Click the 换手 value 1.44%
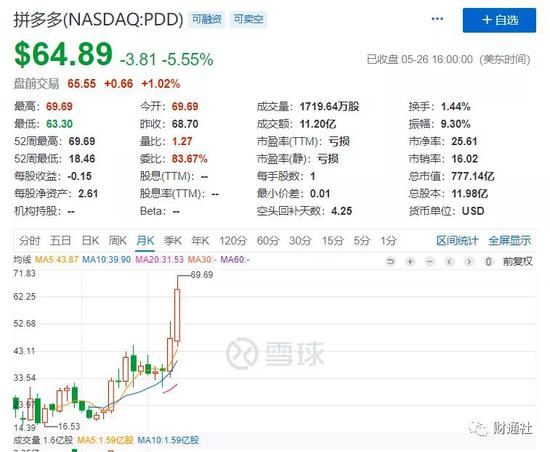Image resolution: width=550 pixels, height=452 pixels. click(456, 107)
